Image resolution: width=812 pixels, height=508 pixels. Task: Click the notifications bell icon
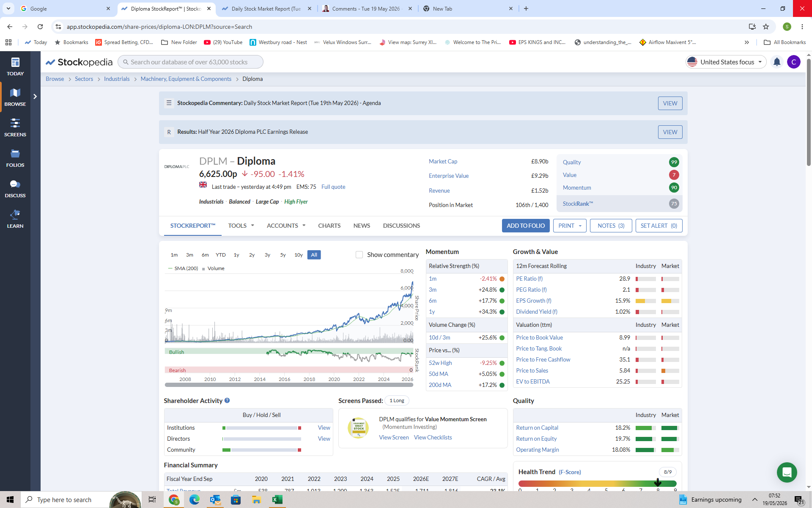click(777, 62)
